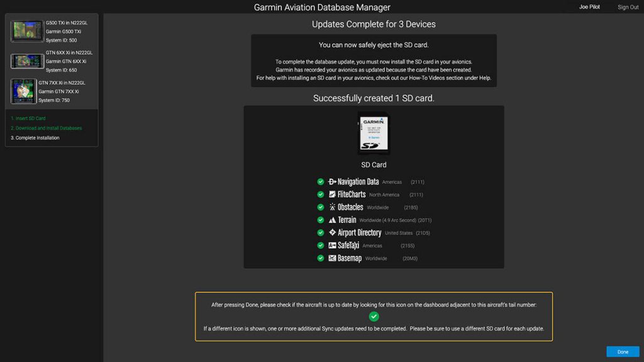The image size is (644, 362).
Task: Select step 1, Insert SD Card
Action: pyautogui.click(x=30, y=118)
